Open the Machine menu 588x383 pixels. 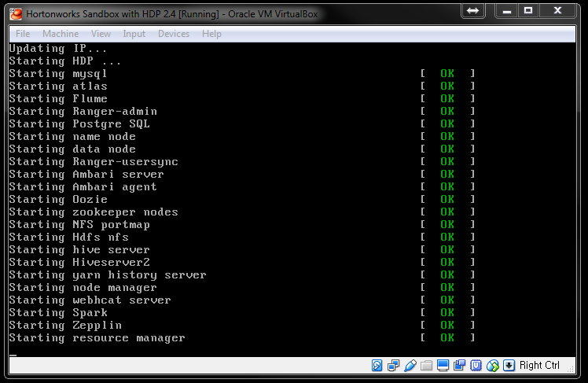[61, 34]
